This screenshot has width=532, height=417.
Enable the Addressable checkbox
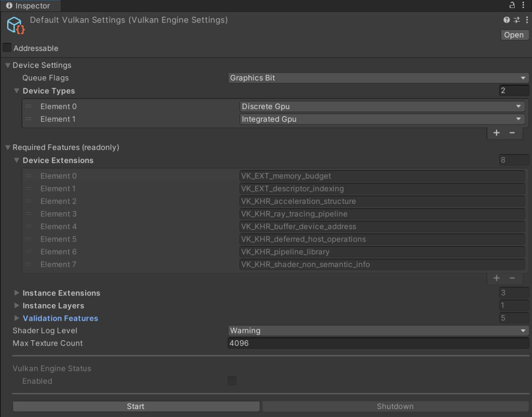tap(7, 47)
